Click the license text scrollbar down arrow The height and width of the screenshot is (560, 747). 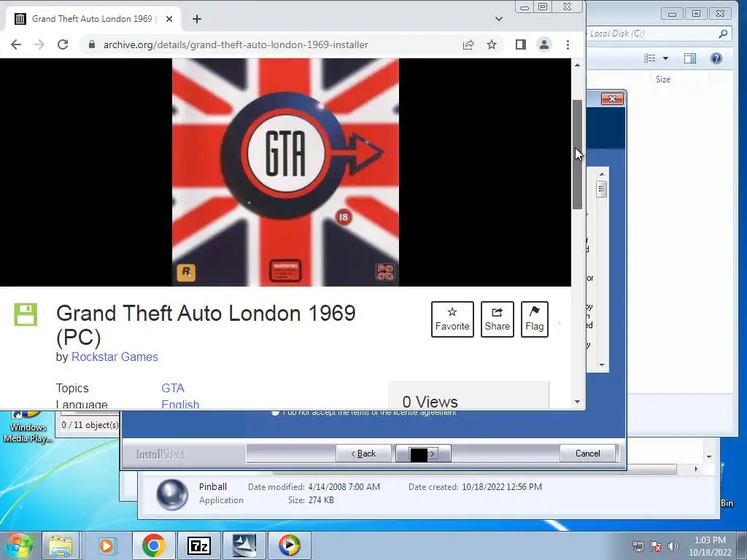[602, 365]
